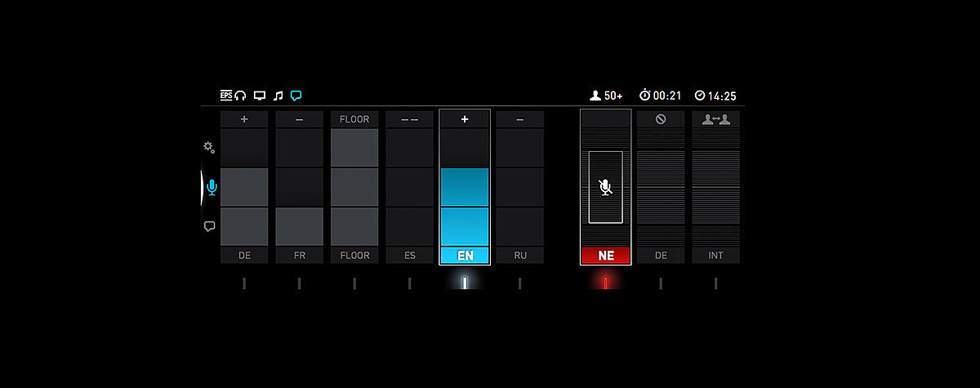Image resolution: width=980 pixels, height=388 pixels.
Task: Click the music note icon
Action: tap(278, 96)
